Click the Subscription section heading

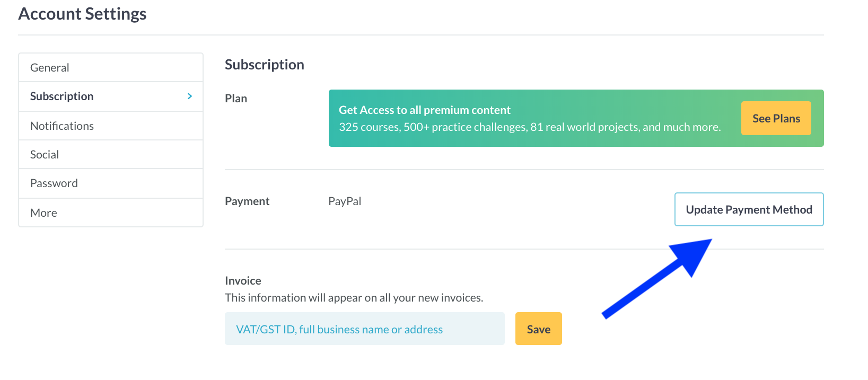click(264, 65)
